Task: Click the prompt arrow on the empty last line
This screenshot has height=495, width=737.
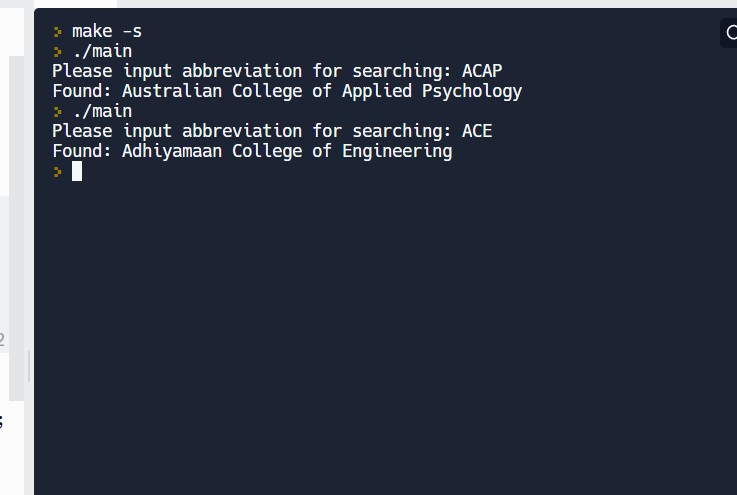Action: (x=58, y=172)
